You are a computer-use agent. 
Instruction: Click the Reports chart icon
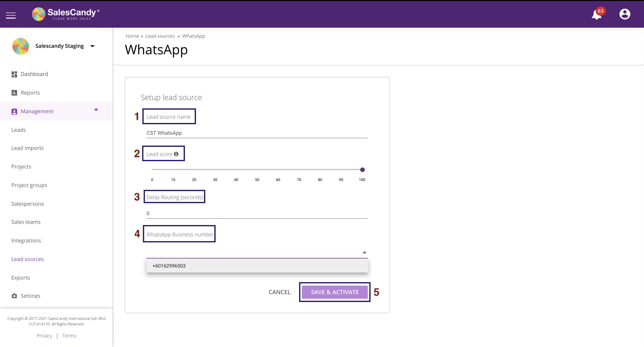(14, 93)
